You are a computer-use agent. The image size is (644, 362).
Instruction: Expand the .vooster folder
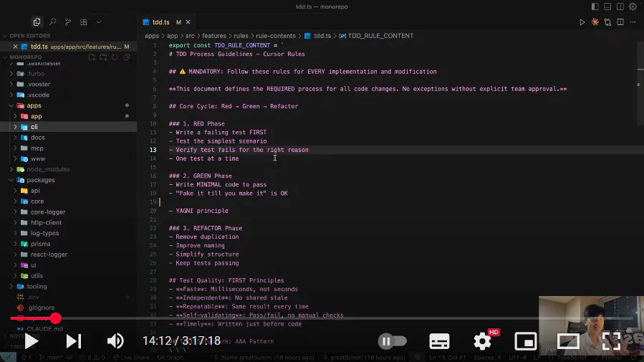(x=11, y=85)
